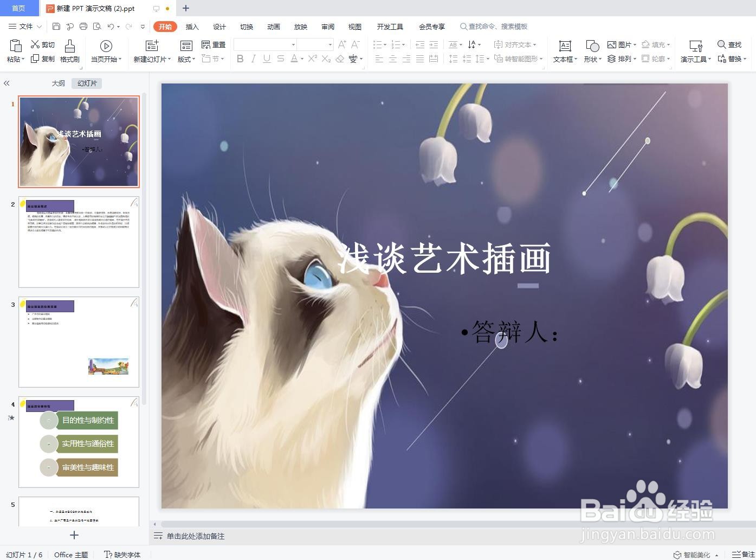Increase font size icon
This screenshot has height=560, width=756.
coord(342,44)
